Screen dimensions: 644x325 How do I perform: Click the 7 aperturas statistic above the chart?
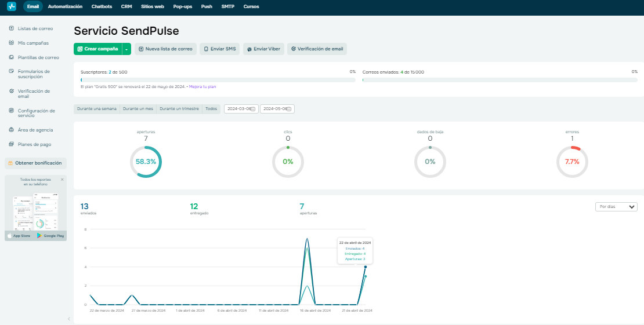point(309,209)
